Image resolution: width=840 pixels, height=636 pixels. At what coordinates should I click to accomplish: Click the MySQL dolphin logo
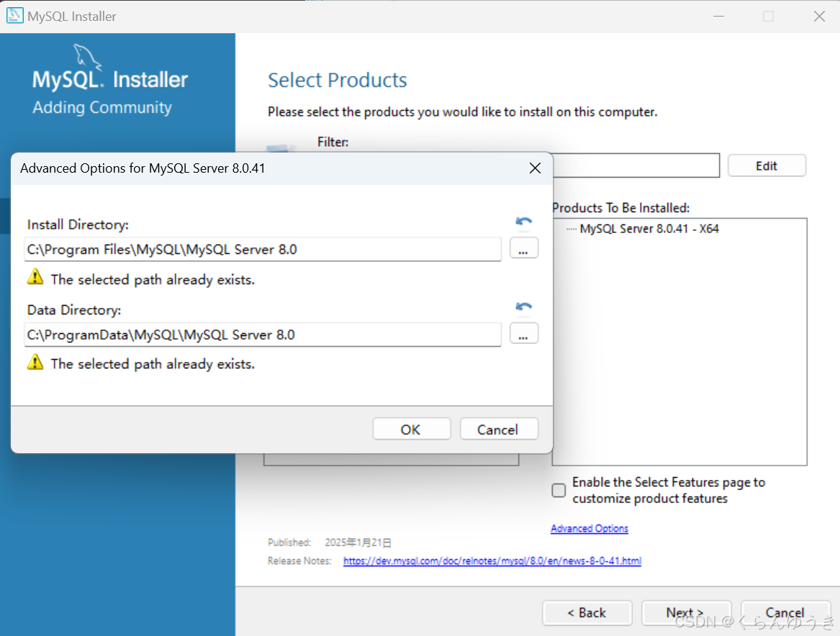pos(88,58)
